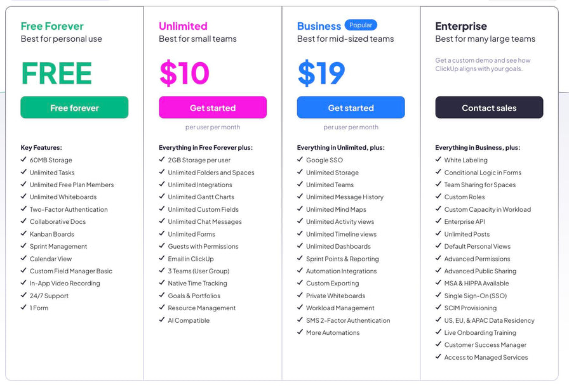This screenshot has width=569, height=392.
Task: Click the checkmark next to Kanban Boards
Action: pyautogui.click(x=24, y=234)
